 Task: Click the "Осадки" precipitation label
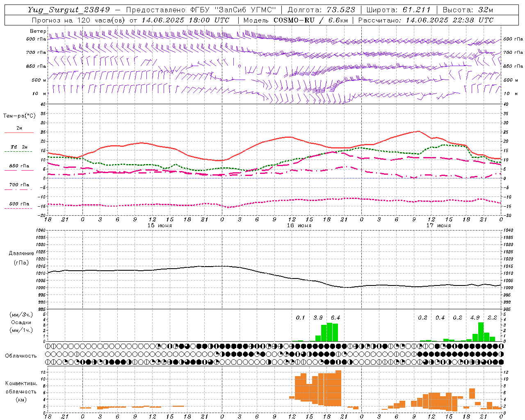coord(21,322)
